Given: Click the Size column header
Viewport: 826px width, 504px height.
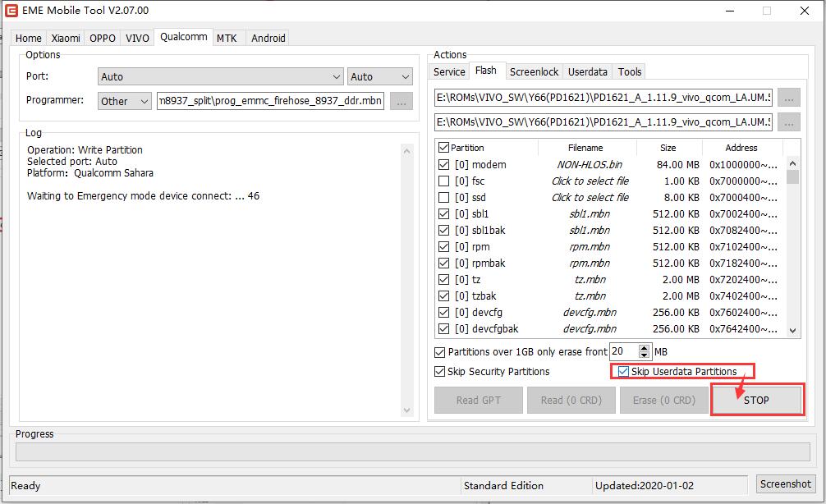Looking at the screenshot, I should click(x=668, y=148).
